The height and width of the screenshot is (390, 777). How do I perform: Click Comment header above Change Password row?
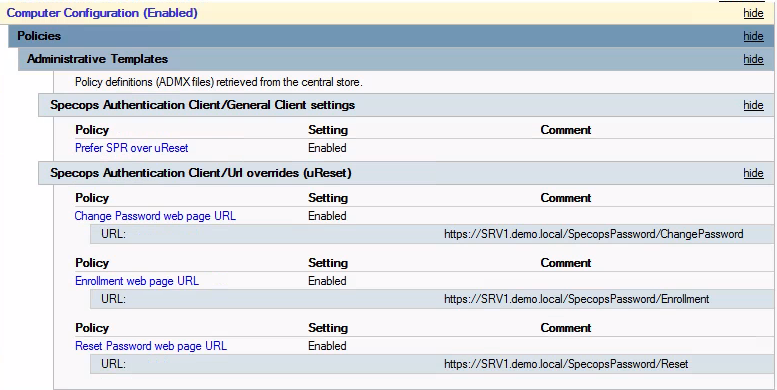click(565, 198)
